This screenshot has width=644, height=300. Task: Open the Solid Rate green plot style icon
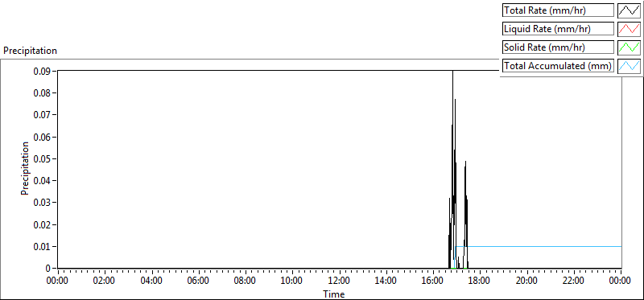pos(629,47)
